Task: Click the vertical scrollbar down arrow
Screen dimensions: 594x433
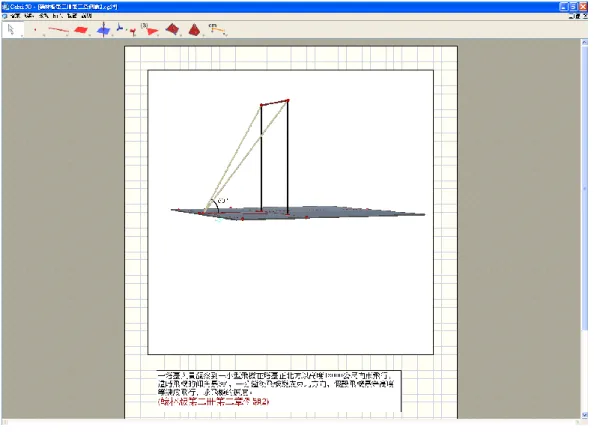Action: [x=584, y=415]
